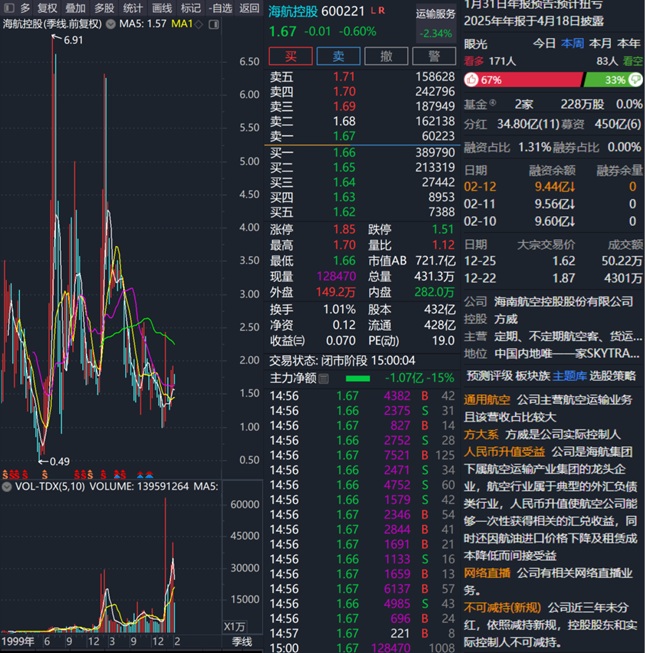Click the 02-12 margin balance row
645x653 pixels.
coord(553,187)
